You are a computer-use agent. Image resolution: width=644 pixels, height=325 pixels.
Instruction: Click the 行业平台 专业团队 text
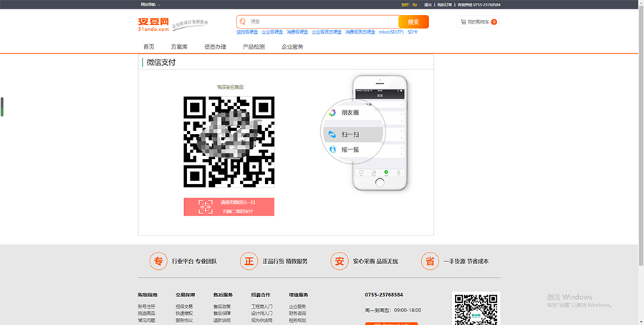194,261
